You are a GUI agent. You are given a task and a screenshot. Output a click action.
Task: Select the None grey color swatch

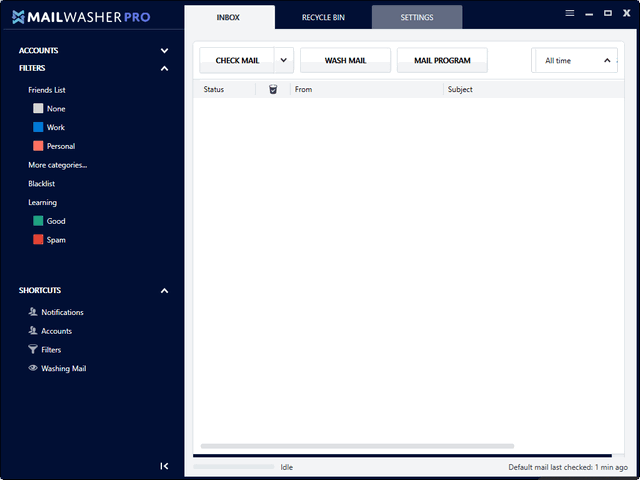pos(38,109)
